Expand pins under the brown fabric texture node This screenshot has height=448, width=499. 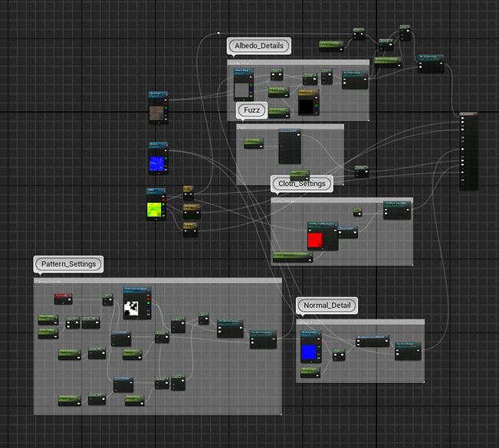159,123
